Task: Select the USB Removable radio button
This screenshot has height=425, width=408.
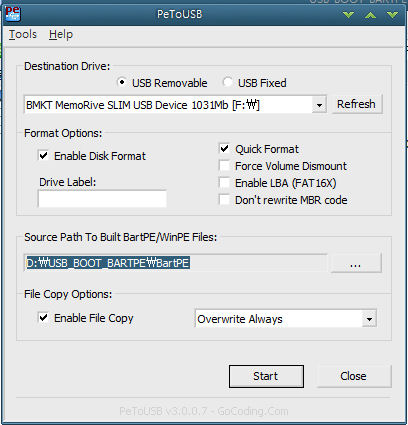Action: (x=122, y=82)
